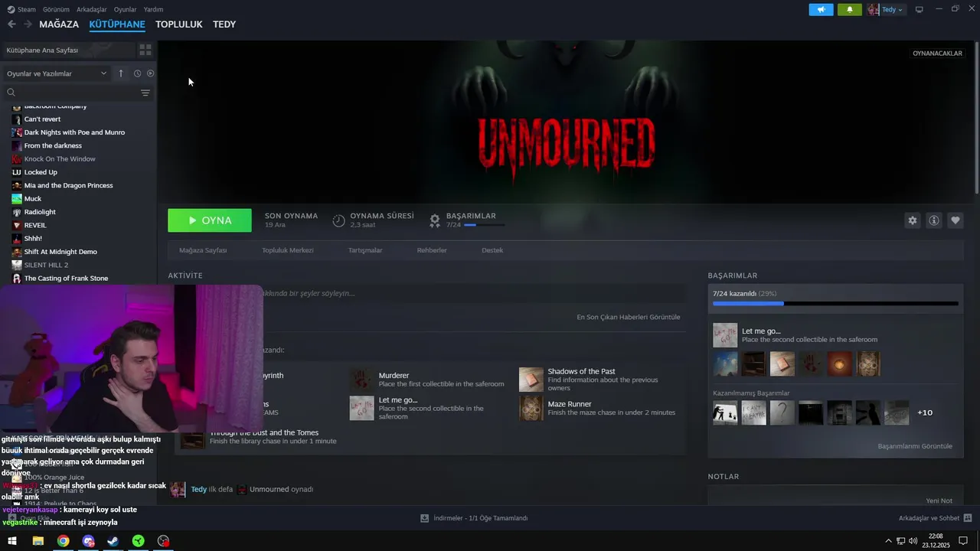Open Shadows of the Past achievement icon
The height and width of the screenshot is (551, 980).
[531, 380]
